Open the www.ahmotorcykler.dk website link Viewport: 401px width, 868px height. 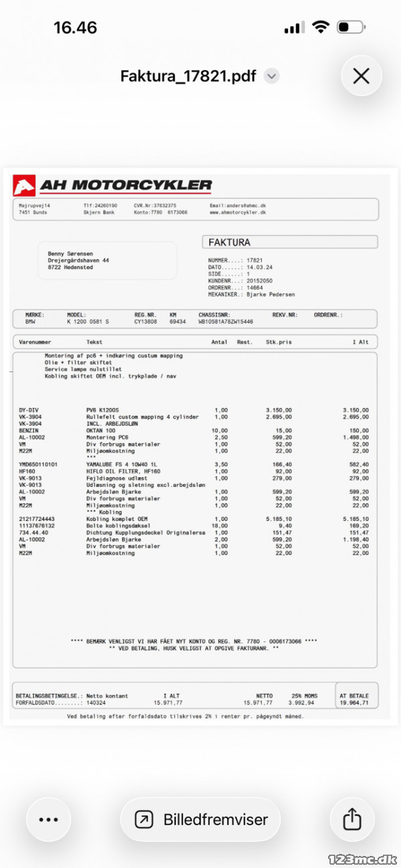click(237, 212)
